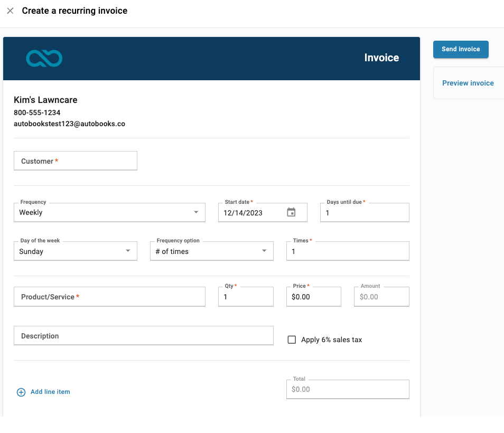Select the Description field

coord(143,335)
